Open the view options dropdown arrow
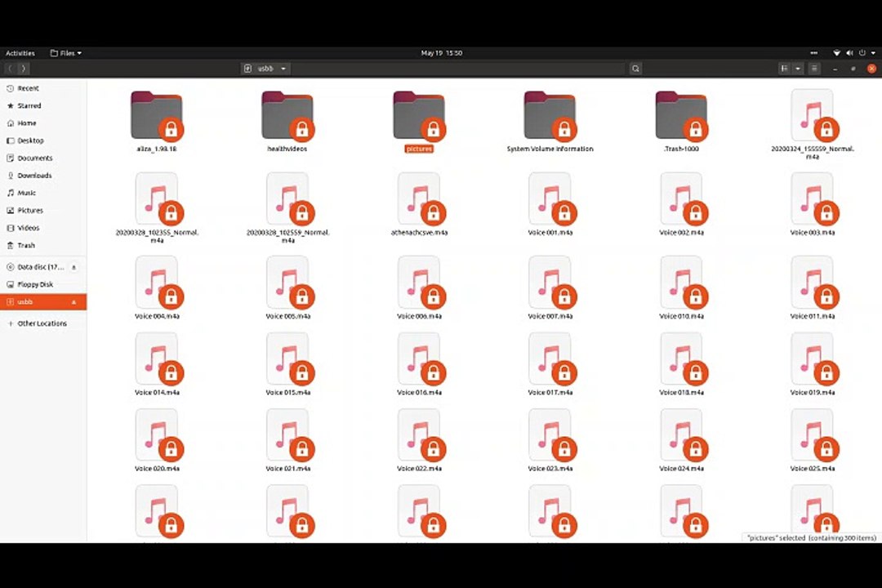 tap(798, 69)
